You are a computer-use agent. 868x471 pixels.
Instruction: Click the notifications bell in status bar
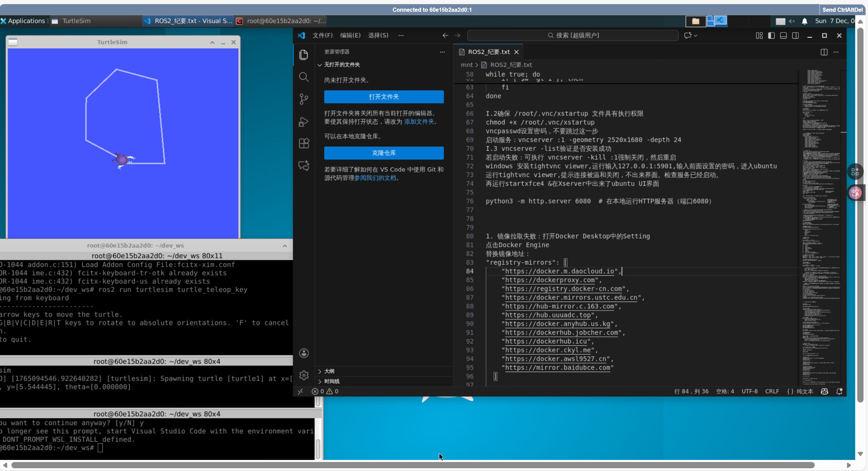(x=839, y=391)
